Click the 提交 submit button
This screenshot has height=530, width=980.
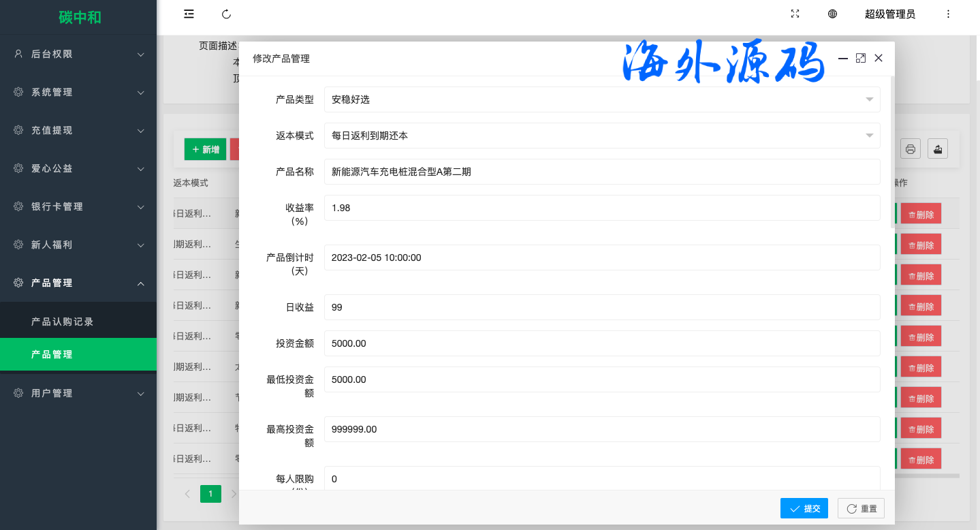tap(804, 508)
